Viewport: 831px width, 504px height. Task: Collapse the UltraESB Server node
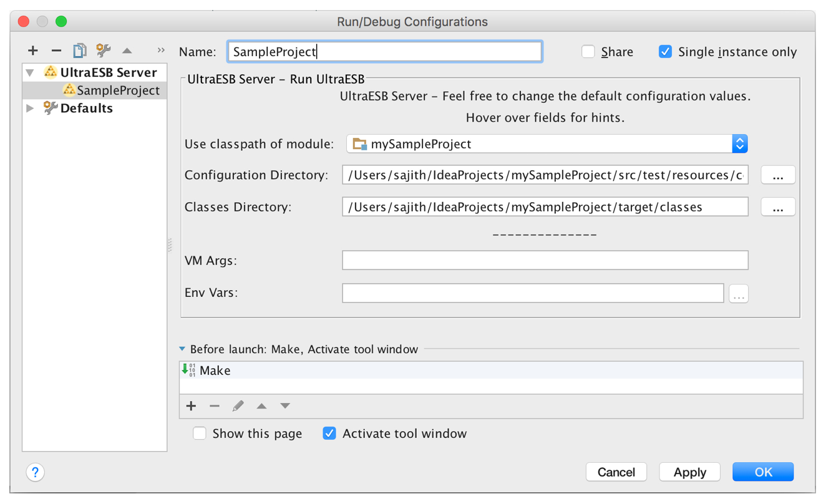point(30,73)
